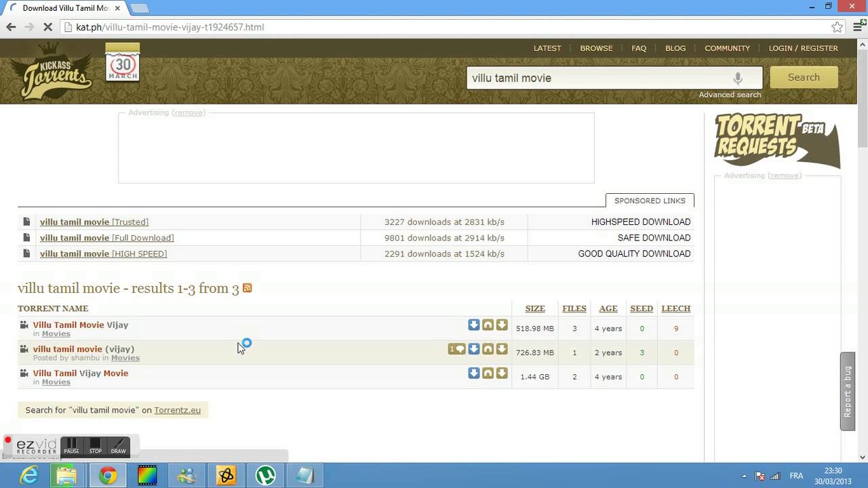Open comments bubble for villu tamil movie (vijay)
The image size is (868, 488).
pyautogui.click(x=457, y=349)
